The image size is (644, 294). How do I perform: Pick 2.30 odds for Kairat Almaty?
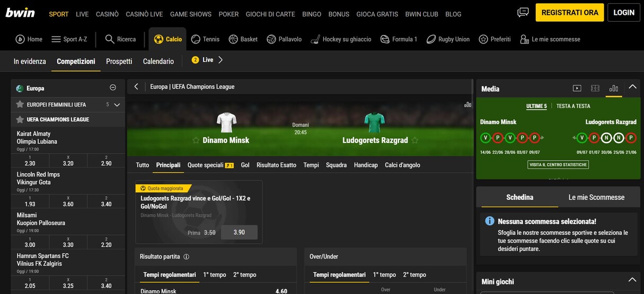(x=30, y=161)
